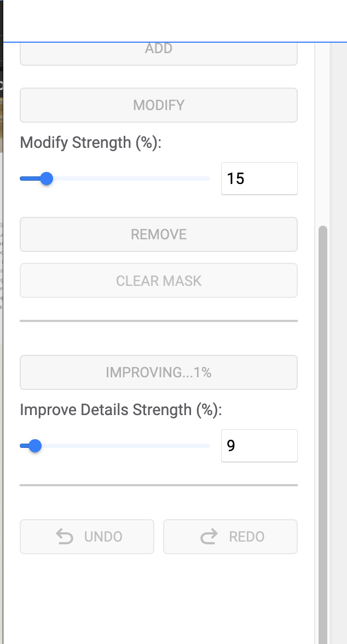This screenshot has height=644, width=347.
Task: Click the "Improve Details Strength (%)" label
Action: coord(120,410)
